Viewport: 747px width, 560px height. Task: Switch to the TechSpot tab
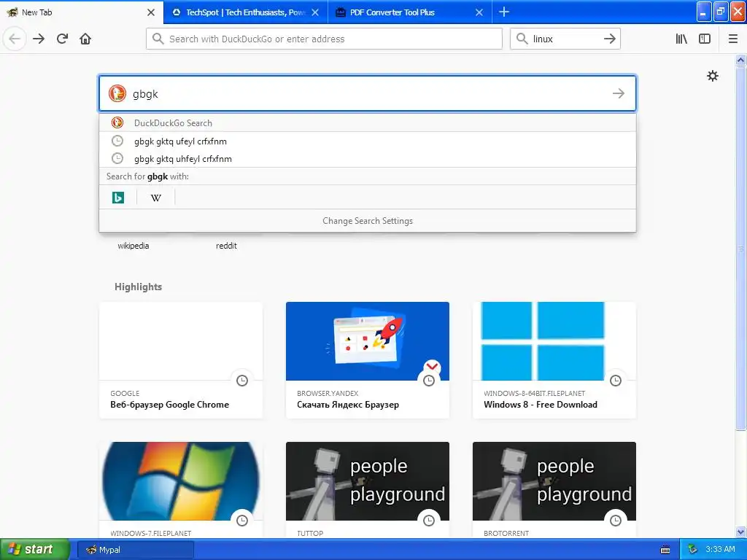click(245, 12)
